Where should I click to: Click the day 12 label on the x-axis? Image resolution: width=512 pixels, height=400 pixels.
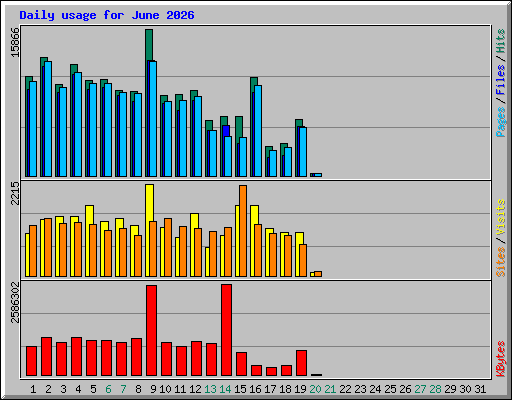(195, 389)
